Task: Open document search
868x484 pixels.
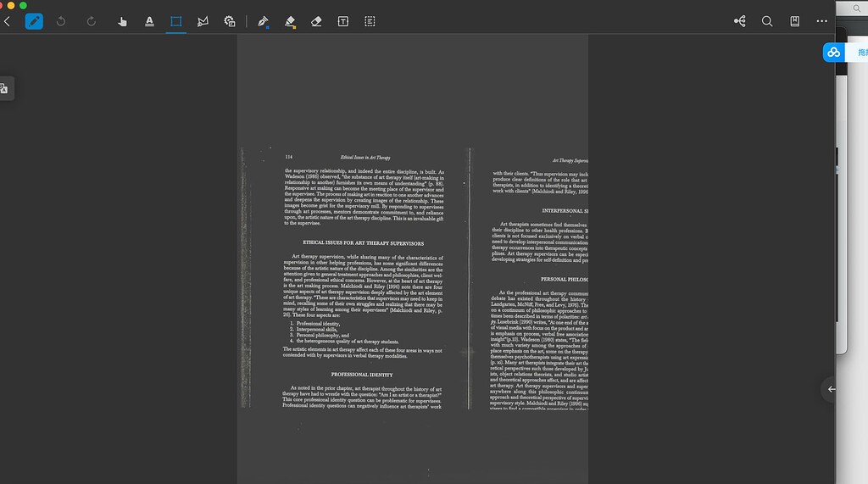Action: pyautogui.click(x=767, y=21)
